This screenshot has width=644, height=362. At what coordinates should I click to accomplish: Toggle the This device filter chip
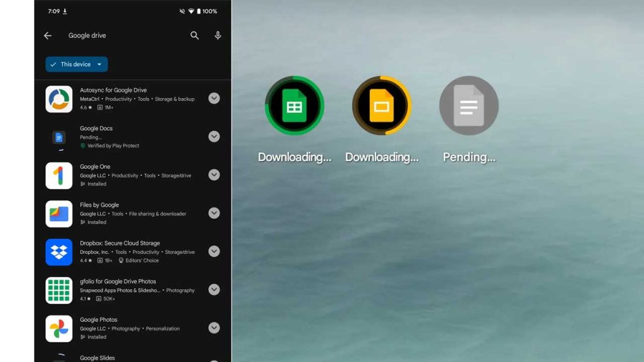pyautogui.click(x=76, y=65)
